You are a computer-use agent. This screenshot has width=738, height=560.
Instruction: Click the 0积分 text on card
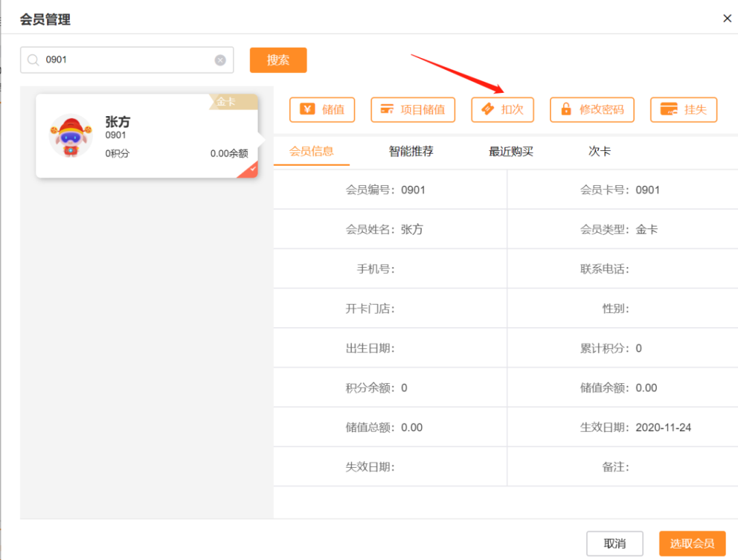coord(118,153)
